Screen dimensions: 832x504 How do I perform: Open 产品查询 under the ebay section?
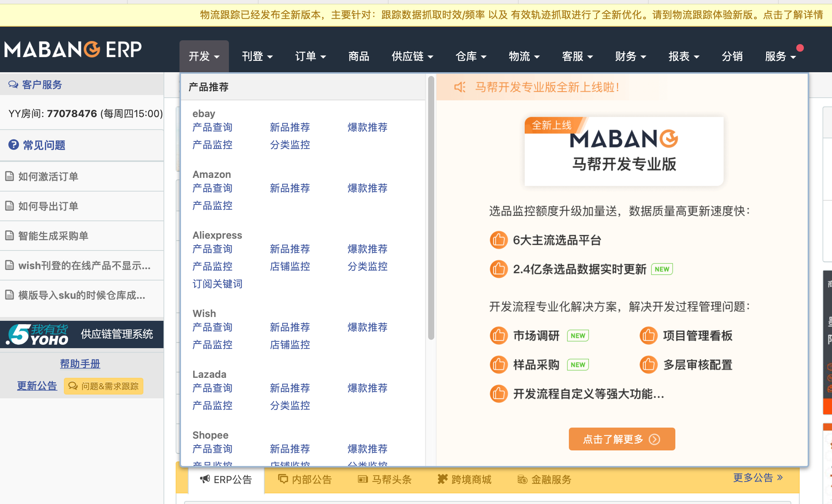point(212,127)
